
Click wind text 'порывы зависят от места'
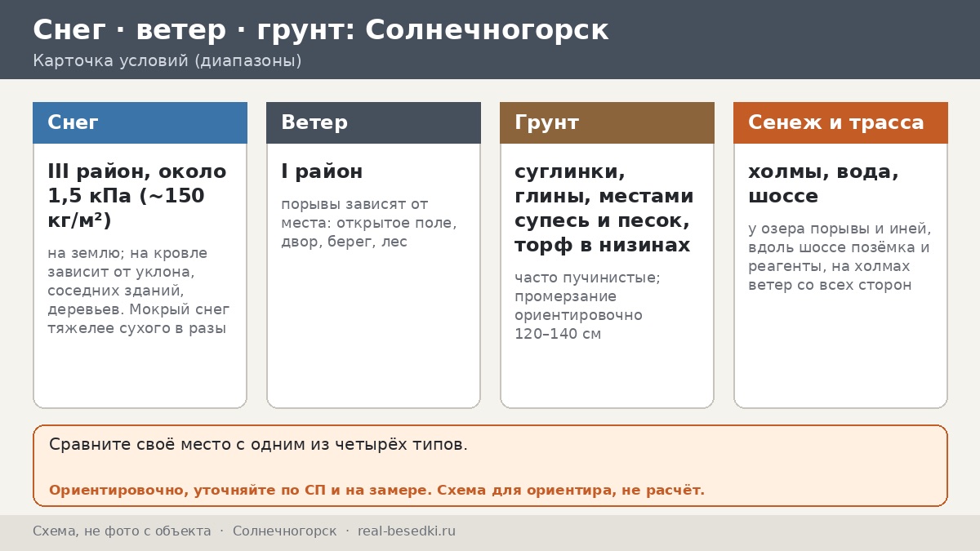(x=369, y=223)
